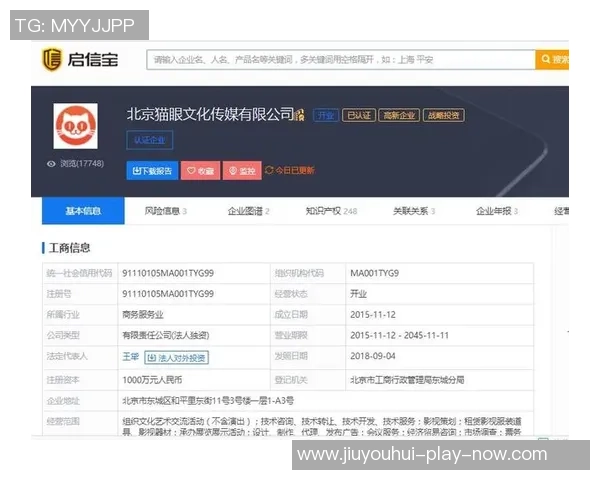Image resolution: width=600 pixels, height=480 pixels.
Task: Click the cat company logo thumbnail
Action: coord(75,126)
